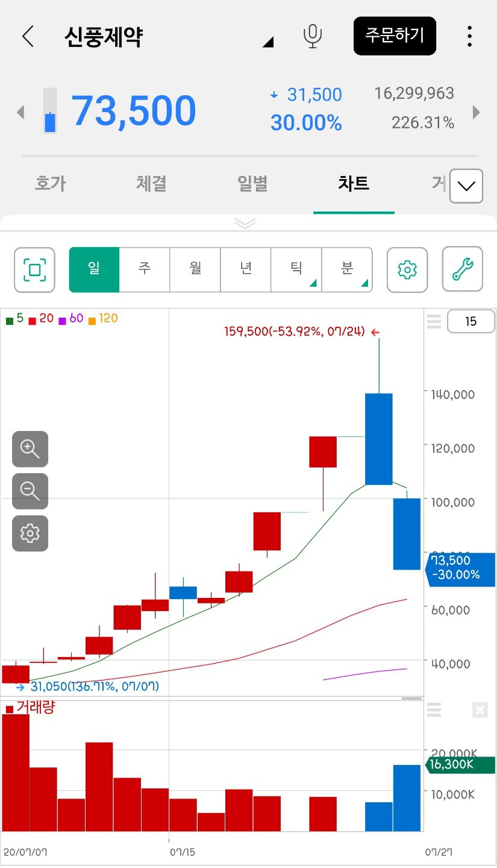This screenshot has height=868, width=497.
Task: Tap the 거래량 volume legend label
Action: [x=30, y=708]
